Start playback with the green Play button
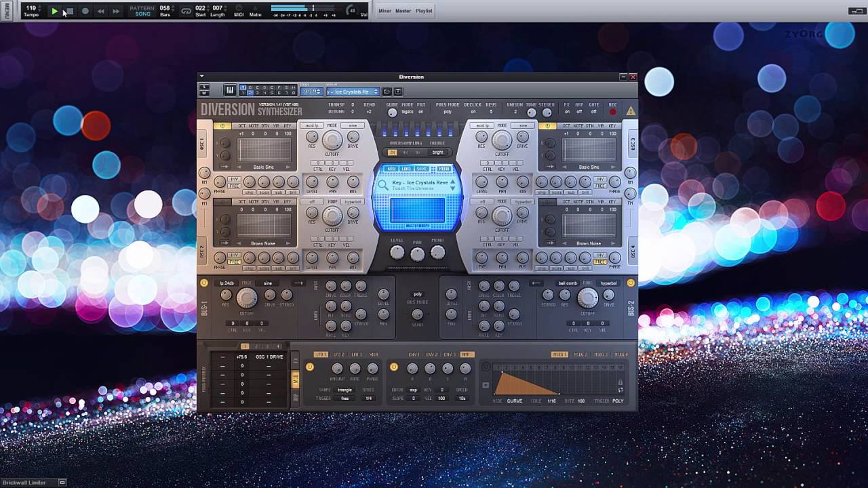The height and width of the screenshot is (488, 868). 54,11
